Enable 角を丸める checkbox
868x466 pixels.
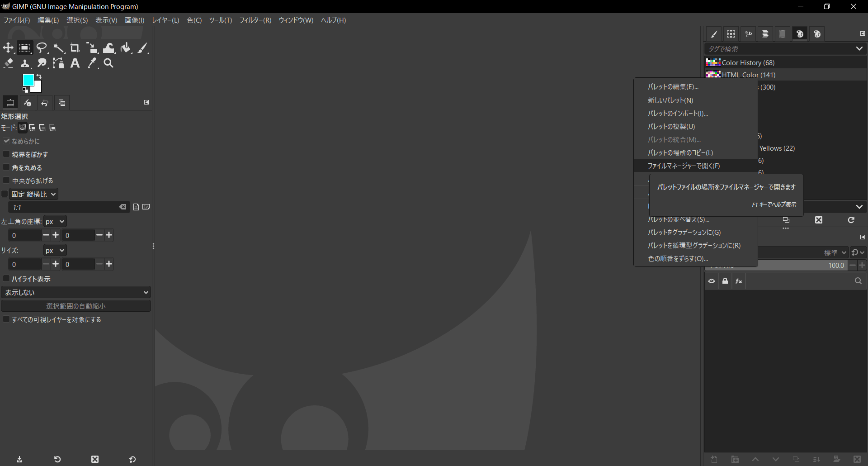coord(6,167)
